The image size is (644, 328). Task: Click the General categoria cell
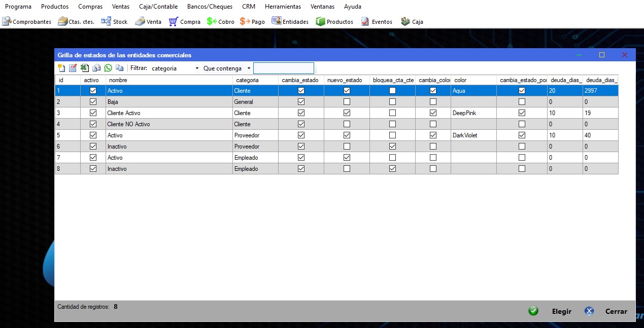[x=255, y=102]
